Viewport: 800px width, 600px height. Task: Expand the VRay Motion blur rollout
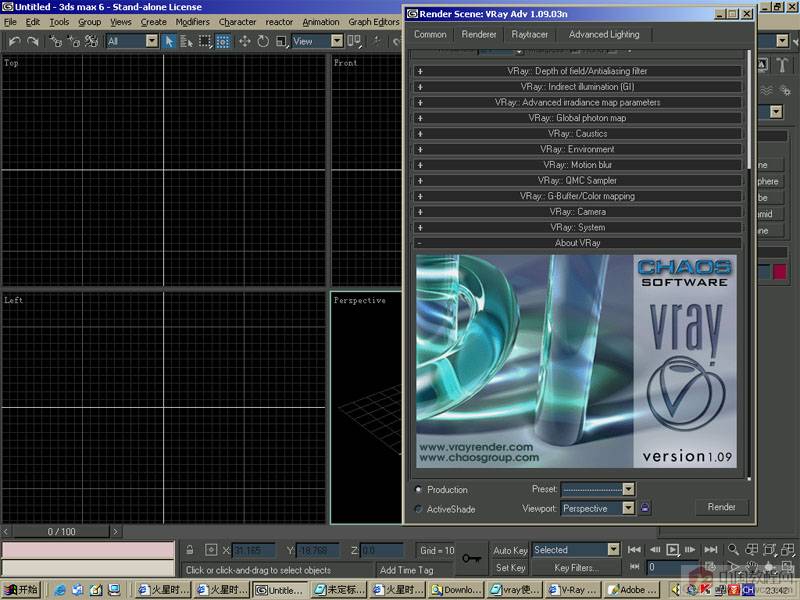(578, 165)
